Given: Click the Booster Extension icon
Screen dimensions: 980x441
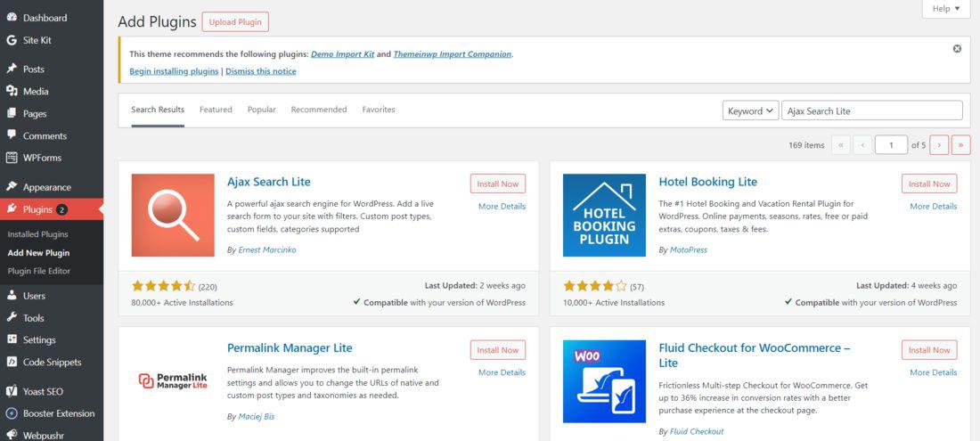Looking at the screenshot, I should point(12,413).
